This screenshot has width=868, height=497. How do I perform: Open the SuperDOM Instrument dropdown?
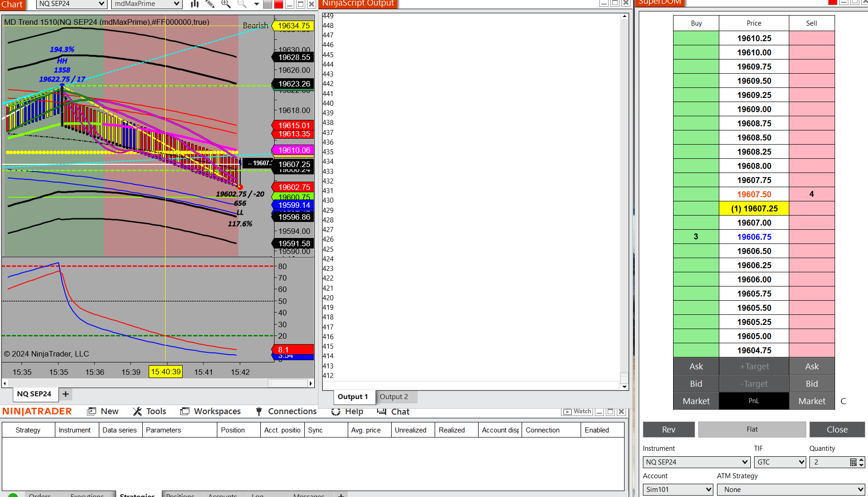[x=696, y=462]
